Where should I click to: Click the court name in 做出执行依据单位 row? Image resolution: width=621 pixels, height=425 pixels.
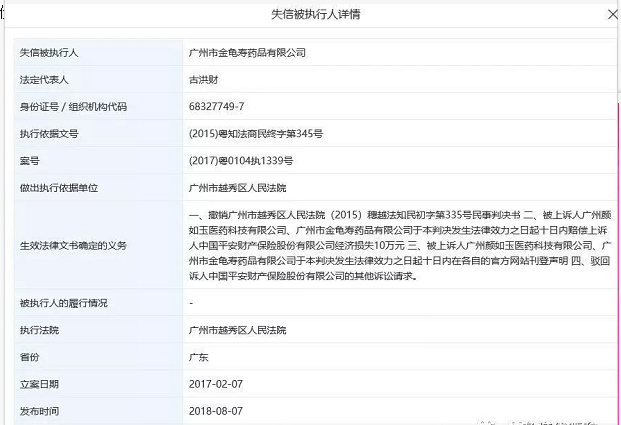[238, 187]
